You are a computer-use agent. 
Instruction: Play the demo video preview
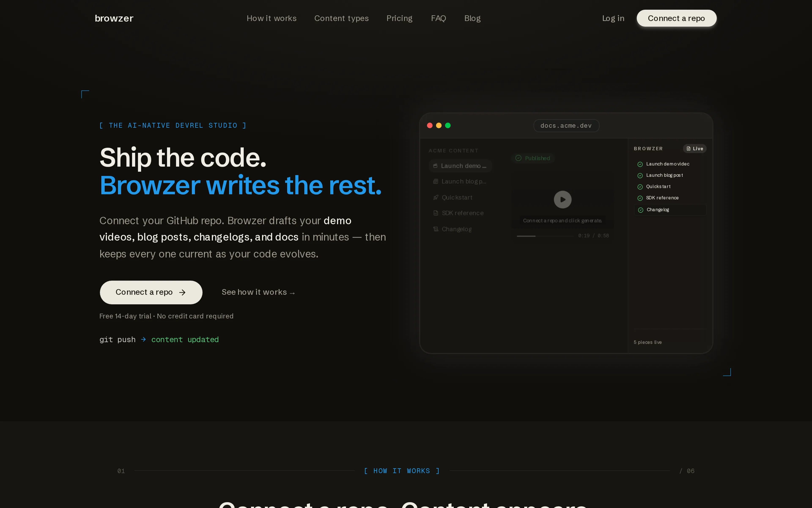click(x=562, y=200)
